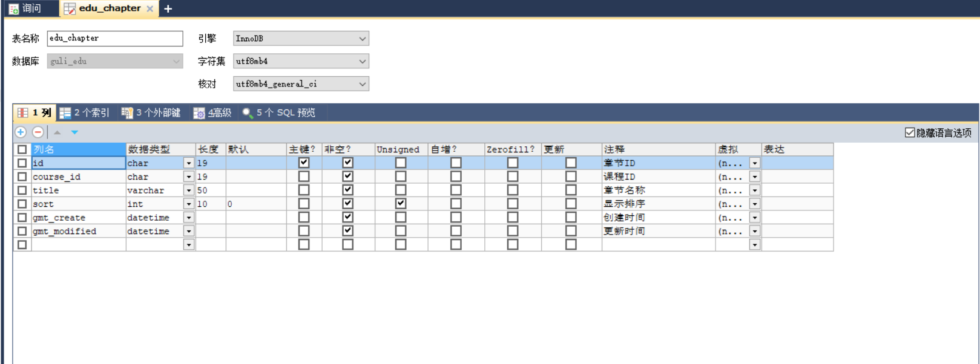Viewport: 980px width, 364px height.
Task: Click the 表名称 edu_chapter input field
Action: pyautogui.click(x=115, y=38)
